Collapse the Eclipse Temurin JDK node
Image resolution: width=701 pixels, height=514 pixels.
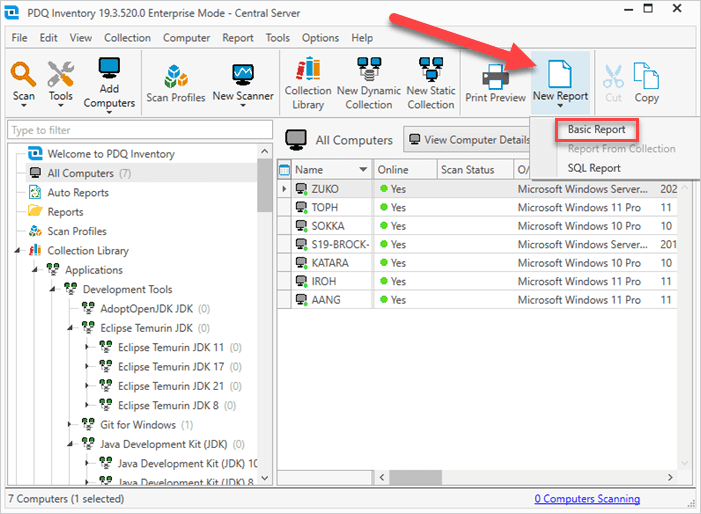70,328
